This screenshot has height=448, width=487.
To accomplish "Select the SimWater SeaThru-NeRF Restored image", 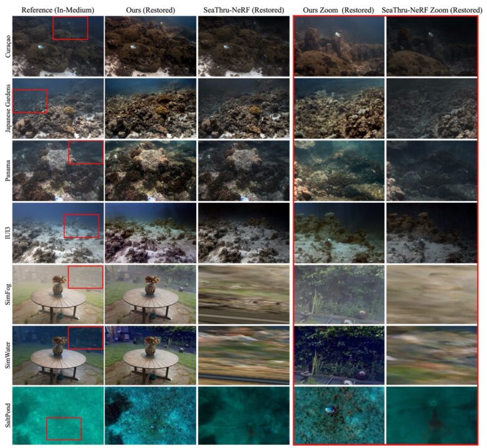I will [x=243, y=355].
